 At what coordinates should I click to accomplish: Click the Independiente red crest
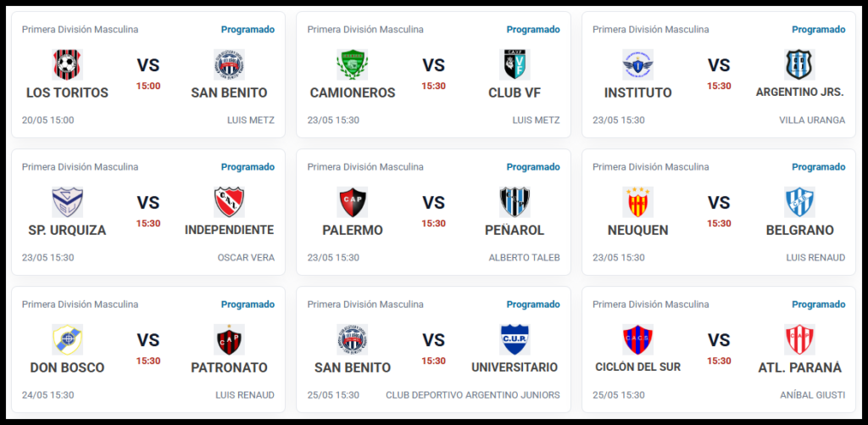point(229,202)
